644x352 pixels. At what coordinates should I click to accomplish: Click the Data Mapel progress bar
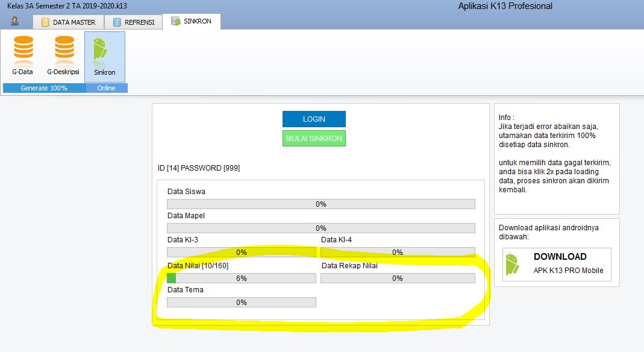coord(320,228)
